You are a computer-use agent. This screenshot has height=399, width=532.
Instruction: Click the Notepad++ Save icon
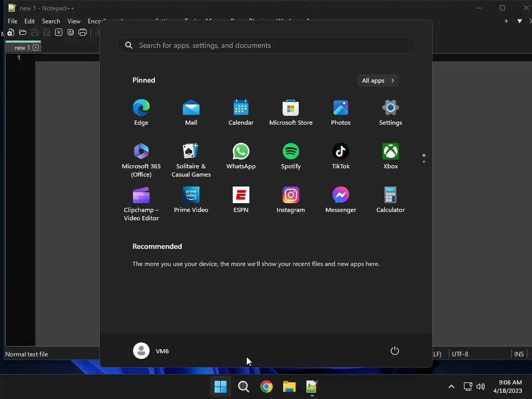[x=35, y=32]
